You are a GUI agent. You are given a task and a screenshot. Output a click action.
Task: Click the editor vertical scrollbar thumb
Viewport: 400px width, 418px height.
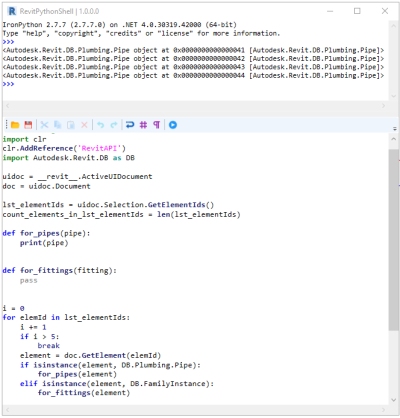coord(393,240)
